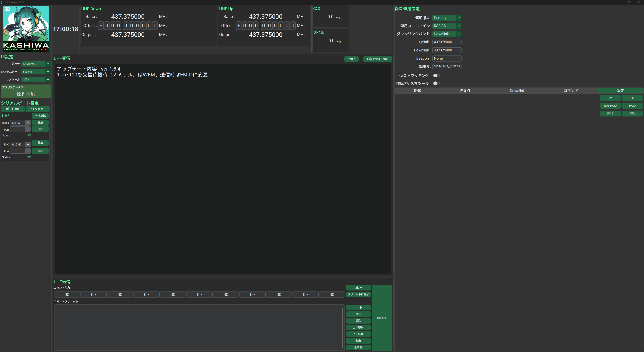
Task: Open the TNC 9612XE dropdown
Action: tap(20, 144)
